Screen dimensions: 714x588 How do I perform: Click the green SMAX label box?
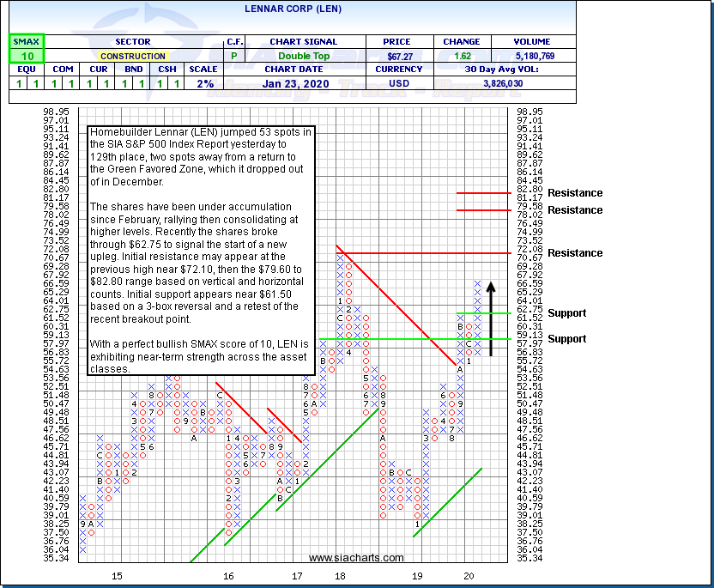[x=26, y=41]
